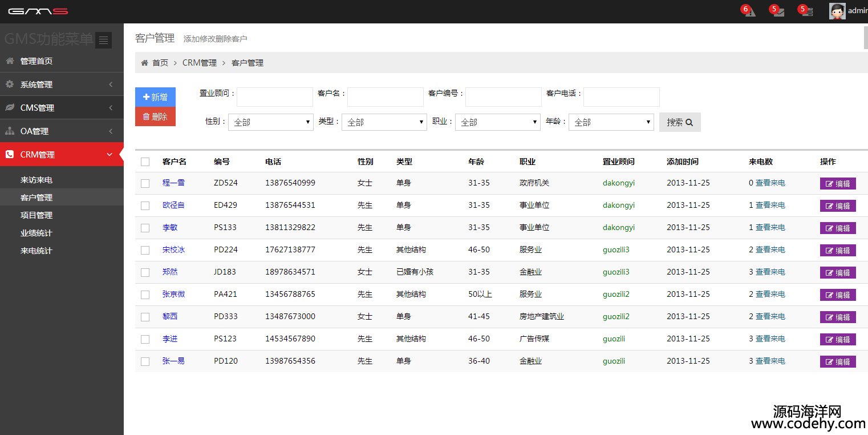Check the select-all checkbox in table header
Screen dimensions: 868x435
pyautogui.click(x=145, y=162)
